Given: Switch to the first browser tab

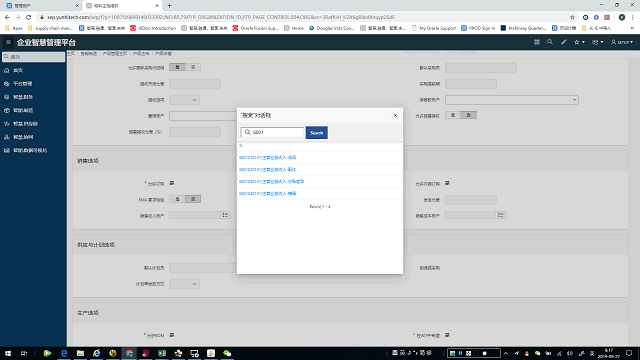Looking at the screenshot, I should (x=42, y=6).
